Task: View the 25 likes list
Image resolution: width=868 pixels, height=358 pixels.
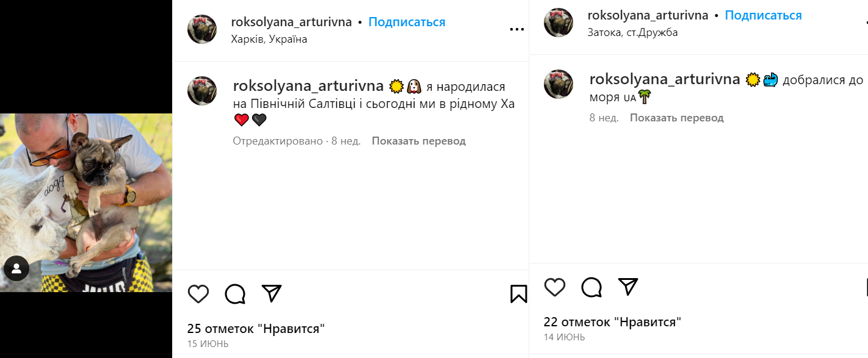Action: pos(256,329)
